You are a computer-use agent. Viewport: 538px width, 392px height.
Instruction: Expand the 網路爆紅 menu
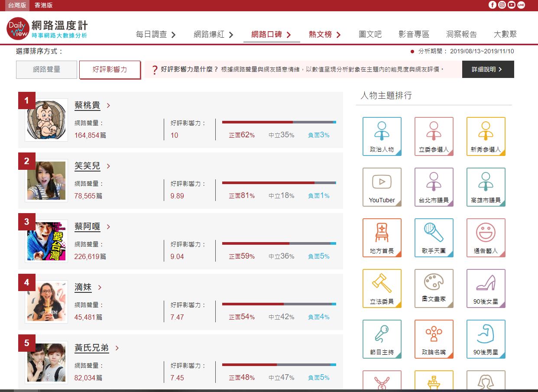(213, 35)
